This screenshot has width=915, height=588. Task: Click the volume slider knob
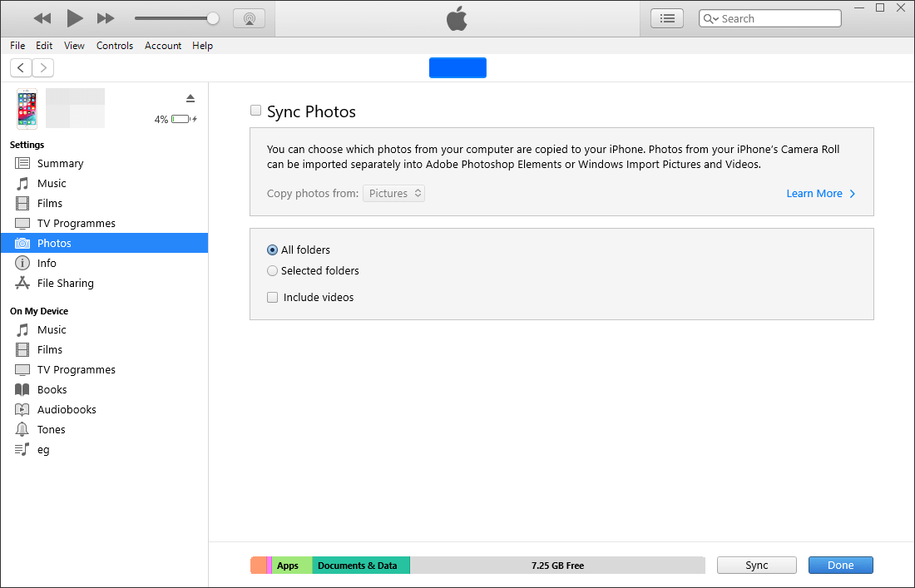213,18
